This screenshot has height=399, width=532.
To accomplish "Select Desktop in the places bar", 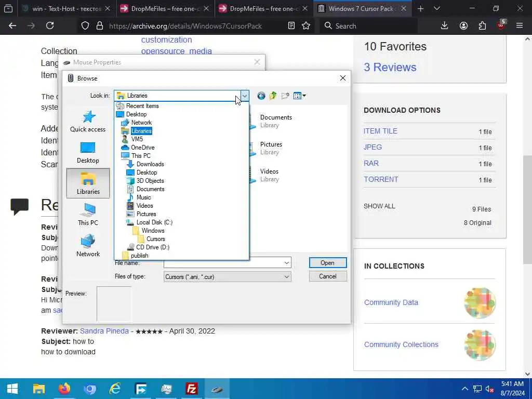I will tap(88, 153).
